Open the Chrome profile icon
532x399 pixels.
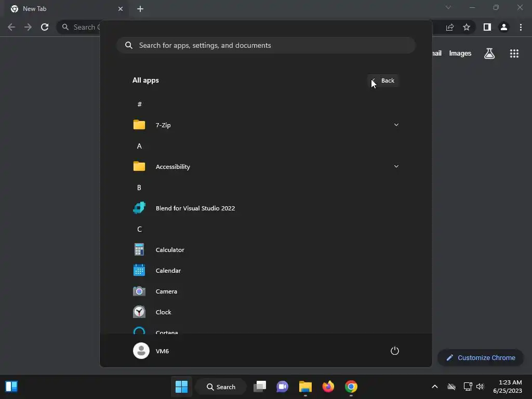[x=504, y=27]
